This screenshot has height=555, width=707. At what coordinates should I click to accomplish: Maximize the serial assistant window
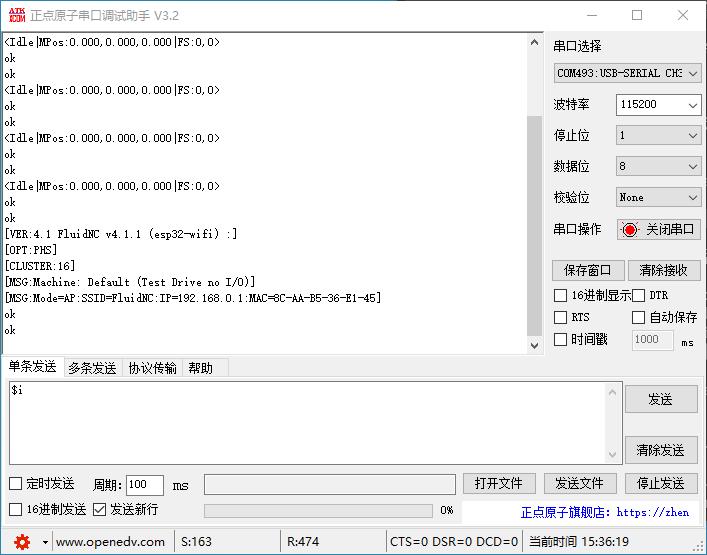point(637,15)
